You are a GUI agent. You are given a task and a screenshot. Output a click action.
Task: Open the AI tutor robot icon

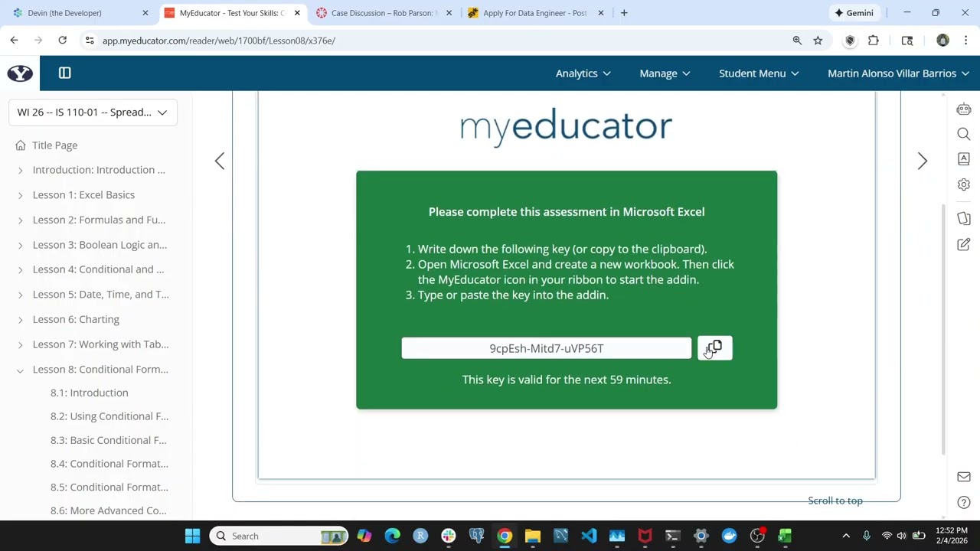[964, 109]
